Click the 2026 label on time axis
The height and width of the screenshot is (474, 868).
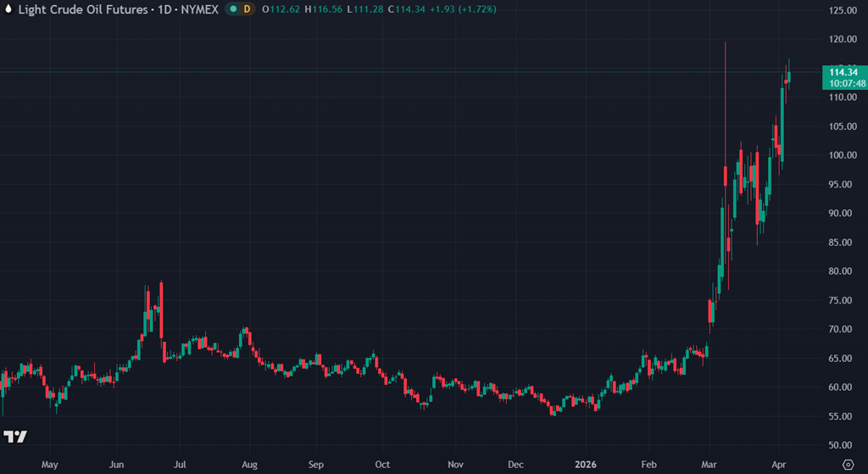pos(585,465)
